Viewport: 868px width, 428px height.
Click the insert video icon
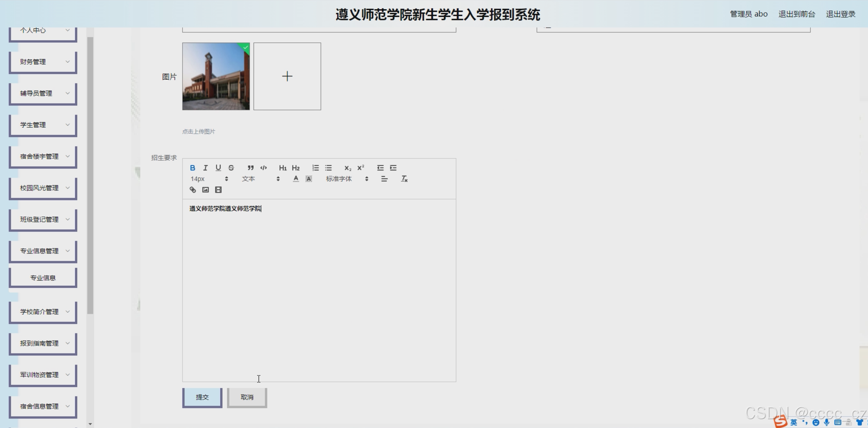pos(218,190)
